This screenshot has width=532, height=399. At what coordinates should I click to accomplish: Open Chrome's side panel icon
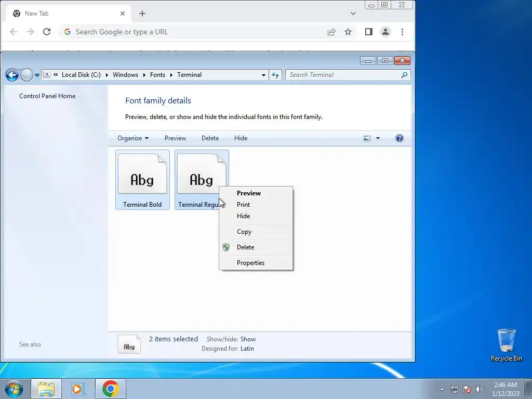[x=369, y=32]
